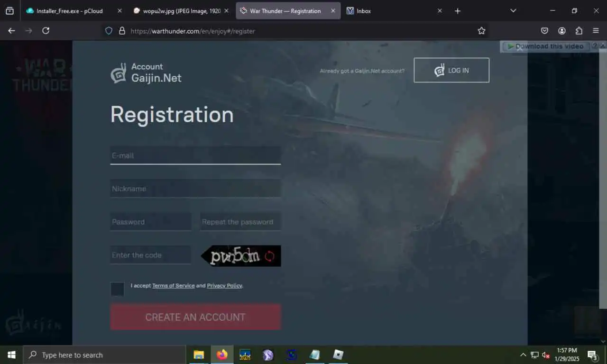This screenshot has width=607, height=364.
Task: Open File Explorer from the taskbar
Action: pos(199,355)
